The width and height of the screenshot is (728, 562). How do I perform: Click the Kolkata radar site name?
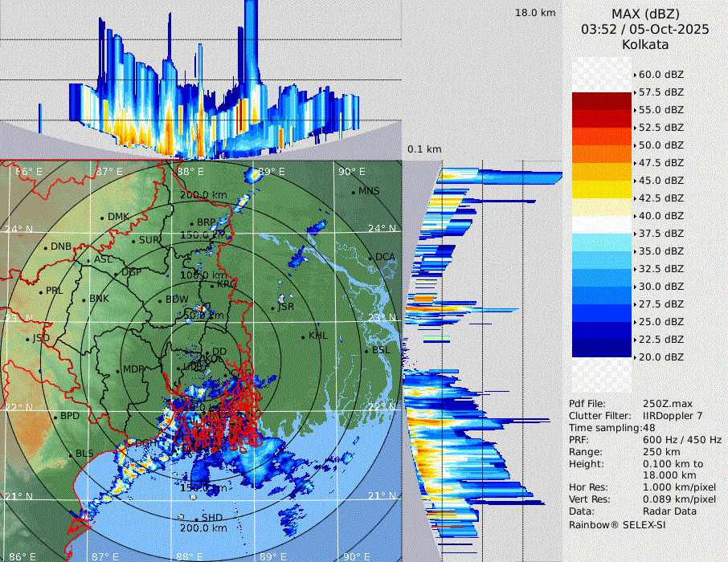click(644, 44)
